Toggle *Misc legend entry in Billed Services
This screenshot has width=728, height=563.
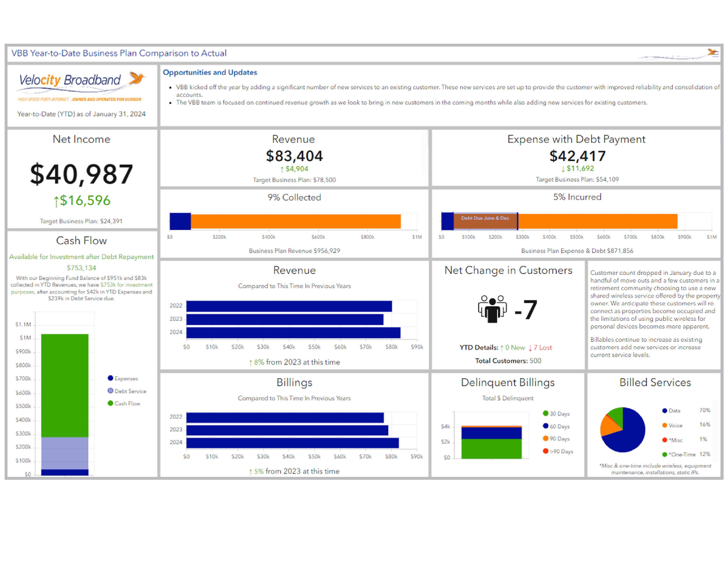[x=672, y=440]
